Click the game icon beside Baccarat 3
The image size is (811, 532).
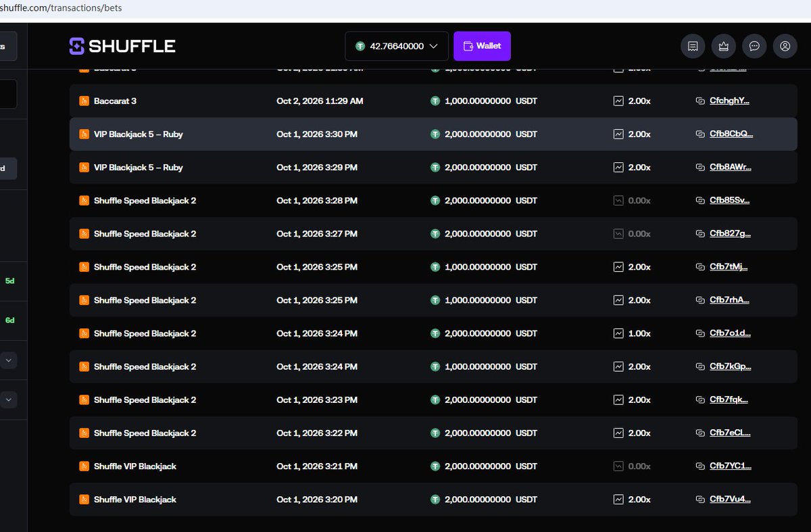[x=84, y=101]
